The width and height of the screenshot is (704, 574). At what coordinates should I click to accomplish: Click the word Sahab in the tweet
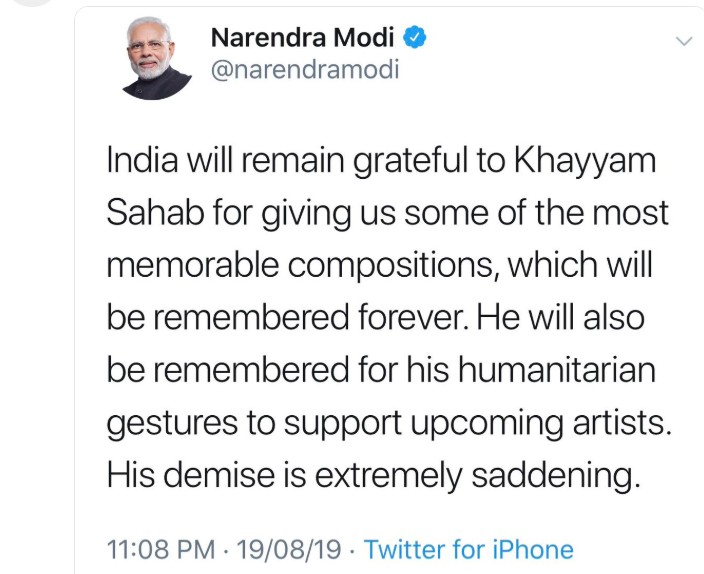152,216
